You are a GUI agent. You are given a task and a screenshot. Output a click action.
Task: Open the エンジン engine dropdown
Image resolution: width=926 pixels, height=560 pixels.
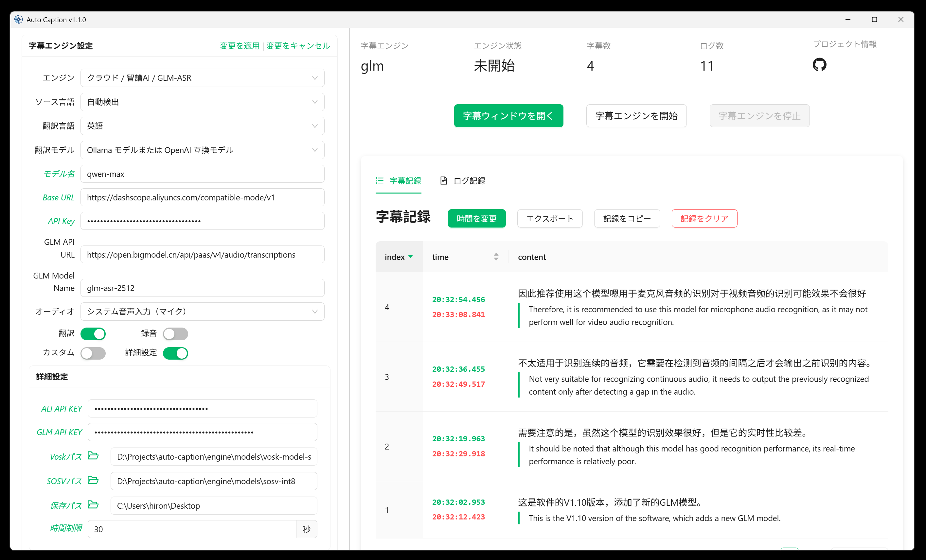click(202, 78)
